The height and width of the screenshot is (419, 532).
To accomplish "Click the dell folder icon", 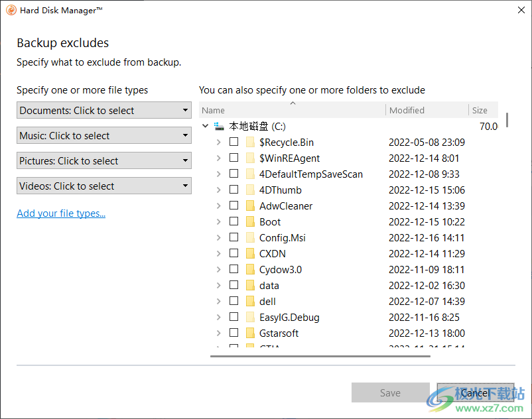I will (x=250, y=301).
